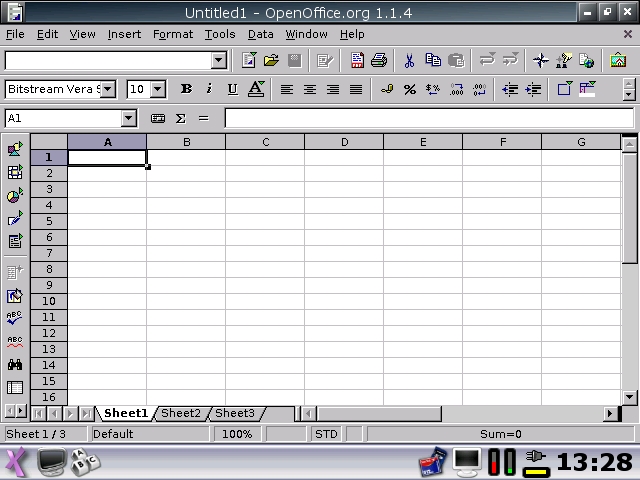Viewport: 640px width, 480px height.
Task: Click the font color icon
Action: point(256,89)
